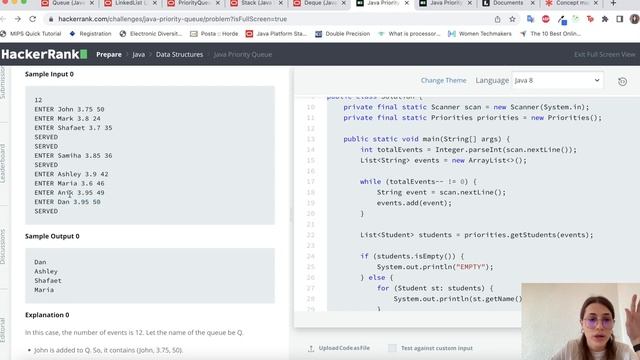Close the Deque (Java) tab

tap(344, 3)
